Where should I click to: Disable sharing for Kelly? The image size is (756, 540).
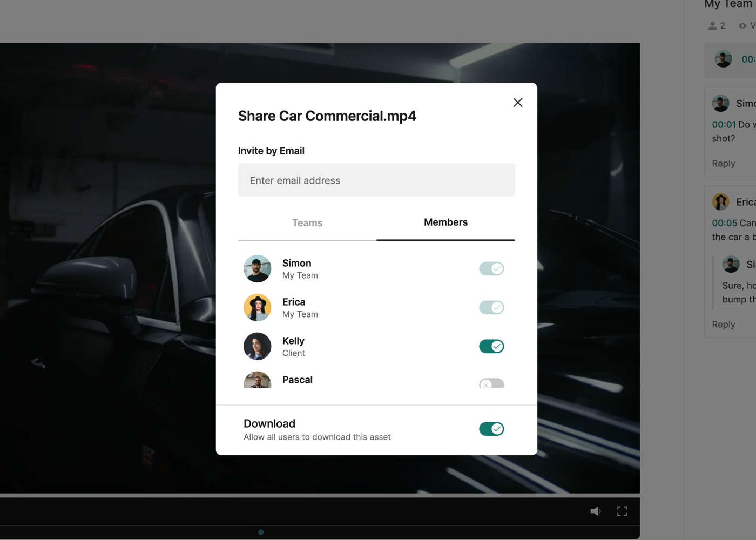coord(491,346)
